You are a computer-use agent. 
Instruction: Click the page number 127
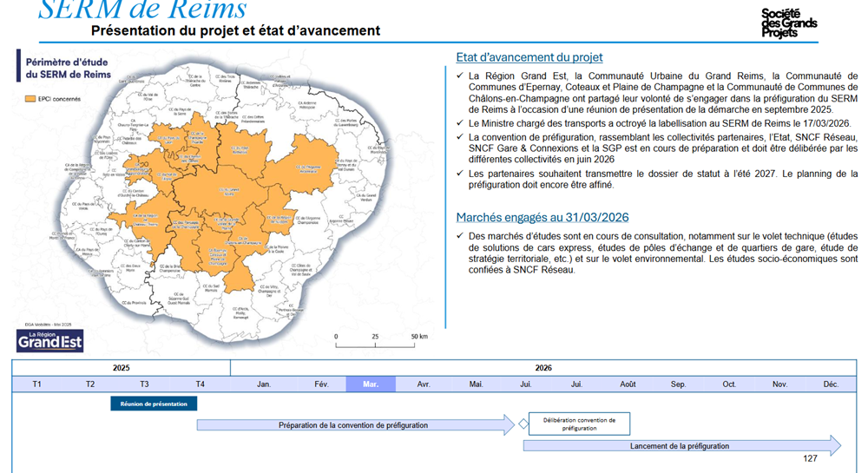(x=810, y=458)
